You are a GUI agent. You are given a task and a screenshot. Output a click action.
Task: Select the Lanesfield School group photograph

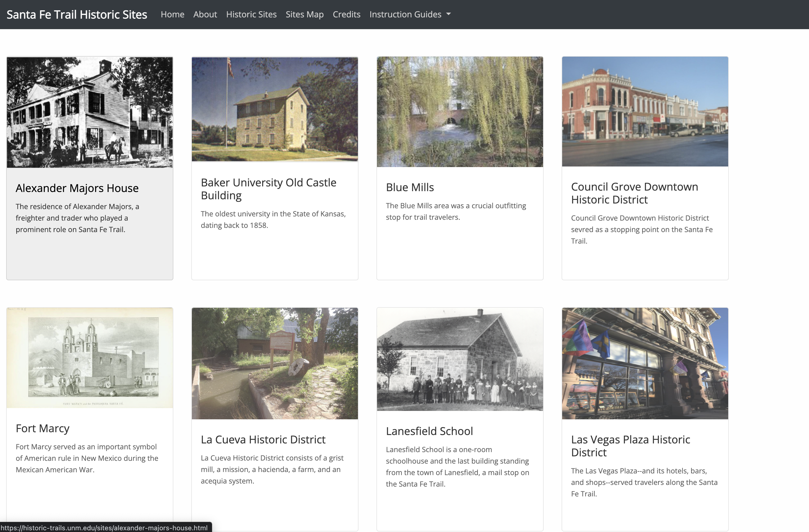[459, 359]
